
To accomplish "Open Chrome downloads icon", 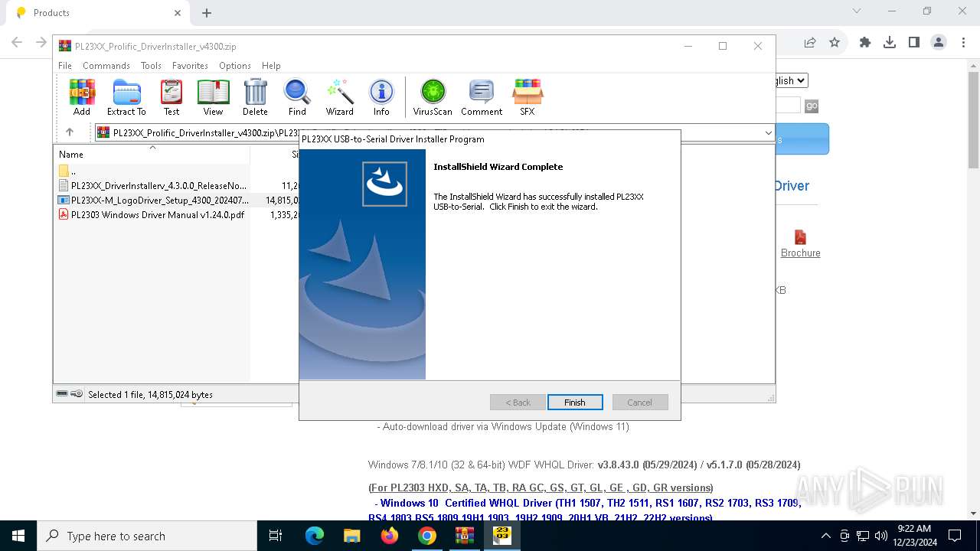I will click(890, 43).
